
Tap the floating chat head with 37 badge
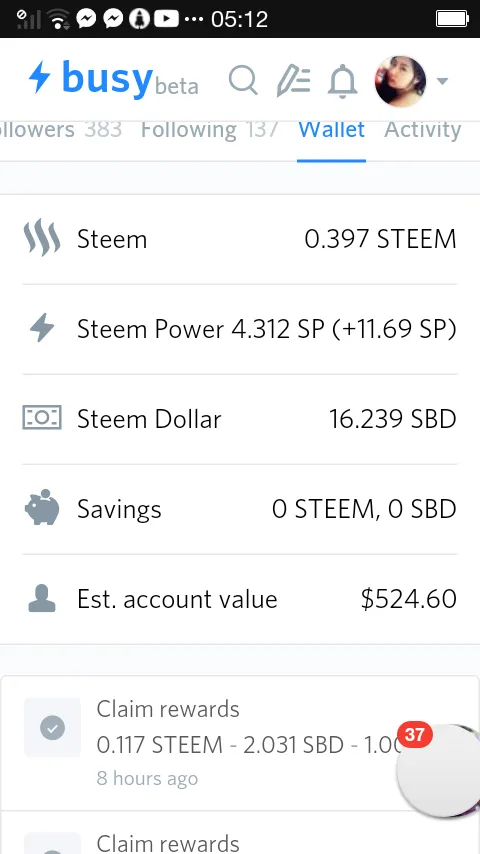point(438,770)
